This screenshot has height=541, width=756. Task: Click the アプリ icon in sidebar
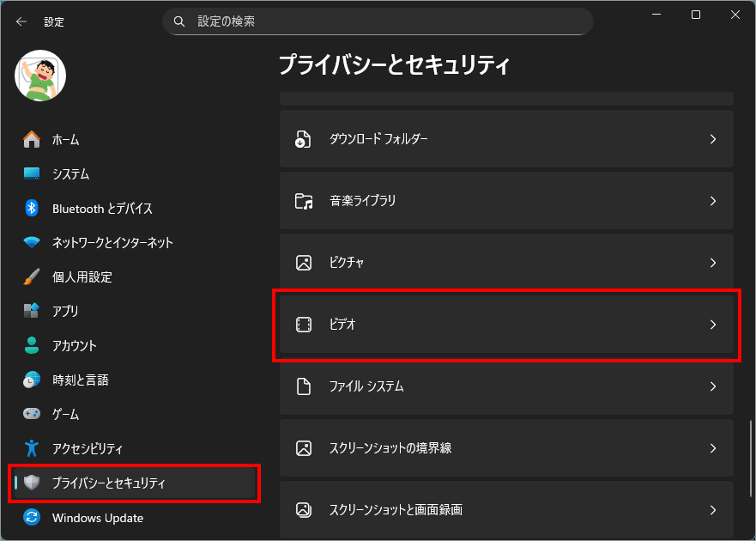point(32,311)
